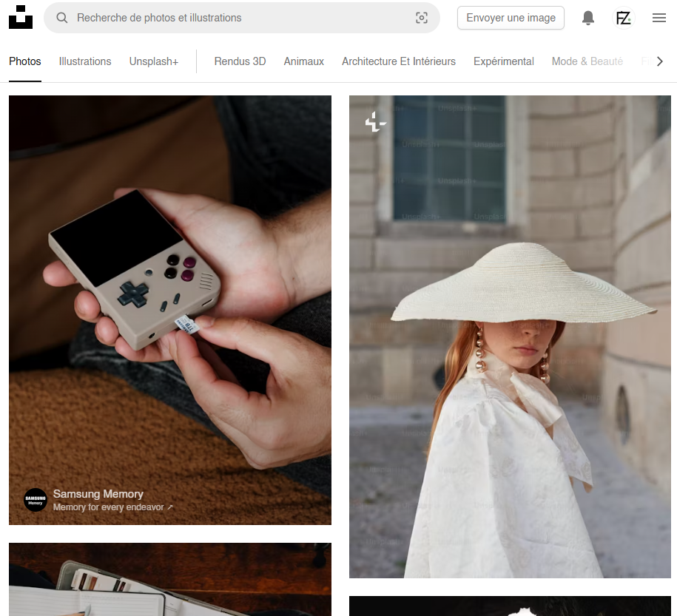Image resolution: width=677 pixels, height=616 pixels.
Task: Open the handheld game console photo
Action: (x=170, y=310)
